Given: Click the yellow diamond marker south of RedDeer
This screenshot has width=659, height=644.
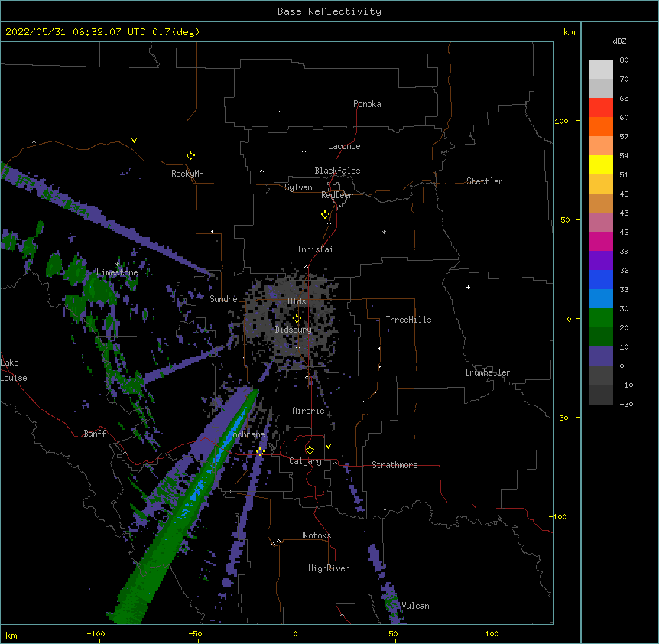Looking at the screenshot, I should [326, 215].
